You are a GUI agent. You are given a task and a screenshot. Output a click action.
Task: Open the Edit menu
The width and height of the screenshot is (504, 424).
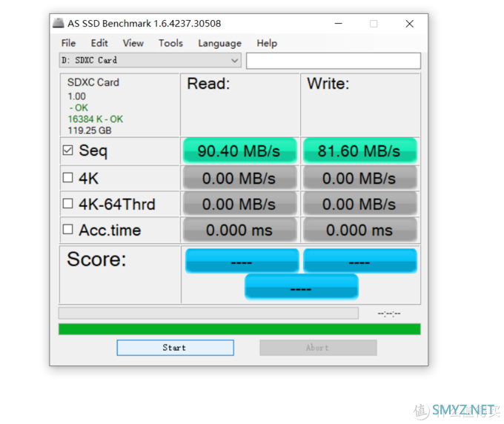(99, 43)
